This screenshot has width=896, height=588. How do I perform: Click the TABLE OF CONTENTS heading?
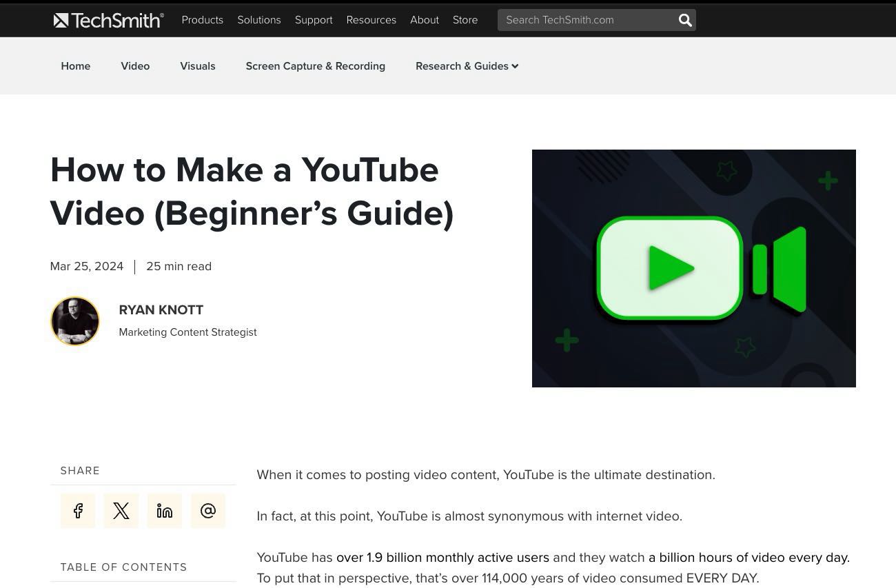pos(124,567)
